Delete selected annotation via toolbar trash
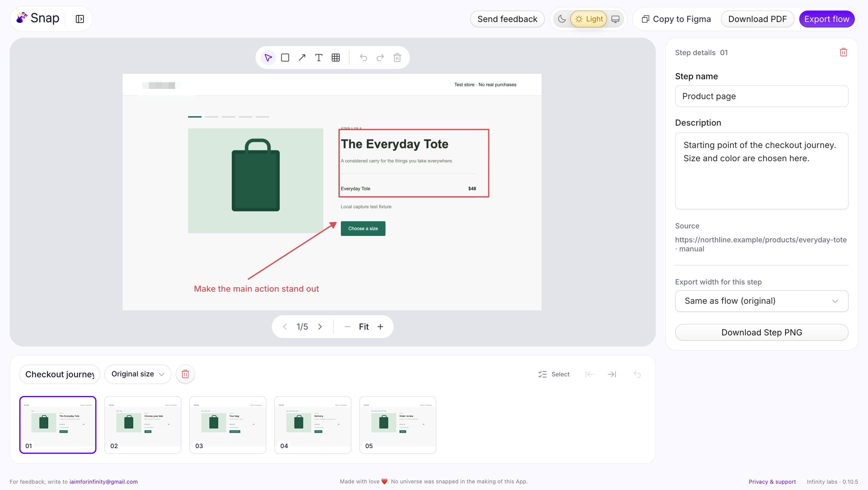The height and width of the screenshot is (490, 868). pyautogui.click(x=397, y=58)
